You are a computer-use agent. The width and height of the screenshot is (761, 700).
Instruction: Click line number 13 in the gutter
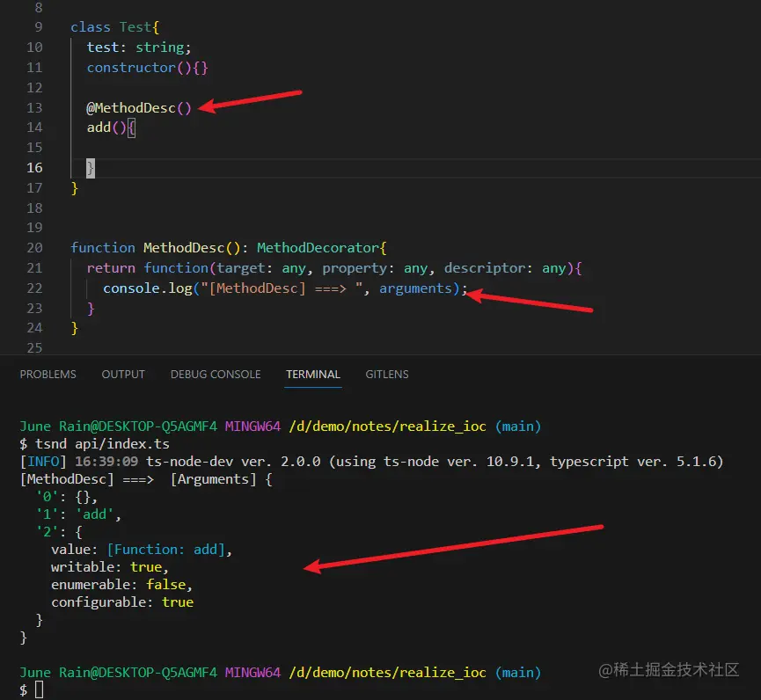[x=34, y=107]
